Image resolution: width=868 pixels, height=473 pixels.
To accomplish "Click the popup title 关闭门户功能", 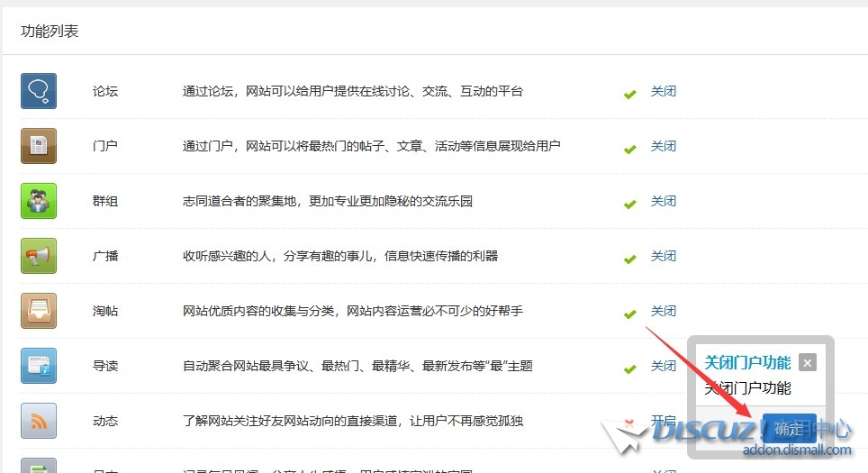I will point(747,363).
